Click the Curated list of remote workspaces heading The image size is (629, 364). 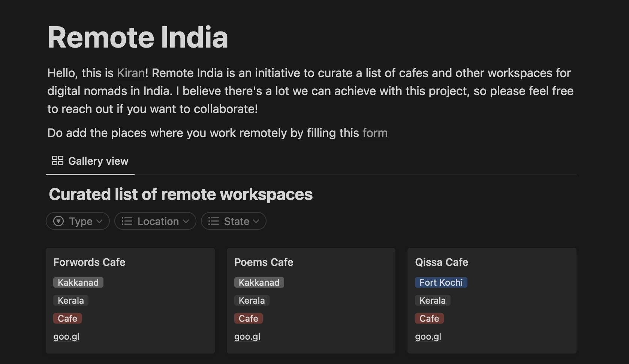181,194
